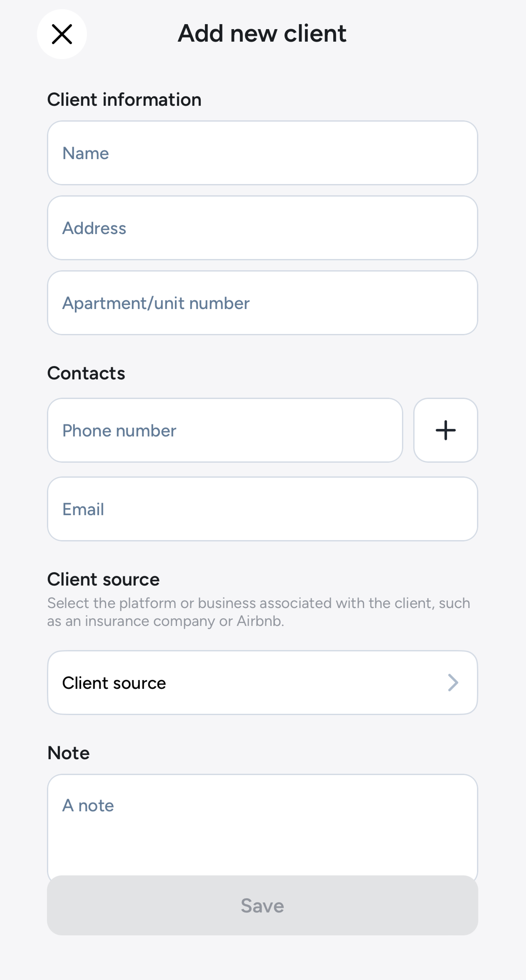Click the Add new client title
Screen dimensions: 526x980
coord(262,33)
